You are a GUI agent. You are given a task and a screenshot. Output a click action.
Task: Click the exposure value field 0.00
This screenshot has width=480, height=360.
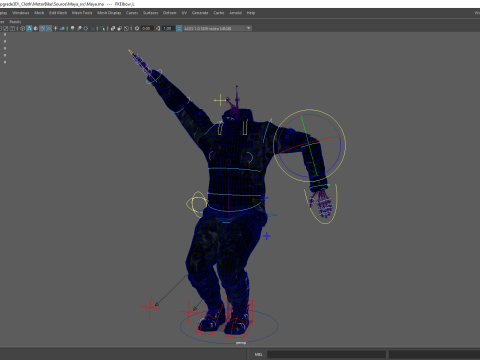pos(147,28)
